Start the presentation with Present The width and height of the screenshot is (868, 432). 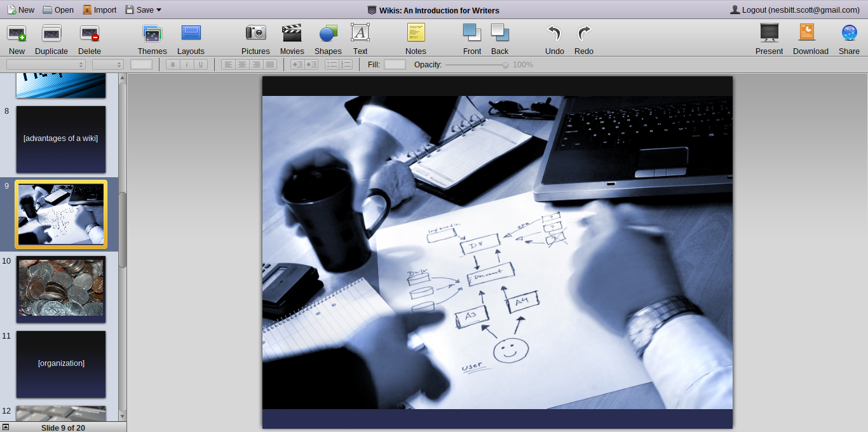pos(769,38)
